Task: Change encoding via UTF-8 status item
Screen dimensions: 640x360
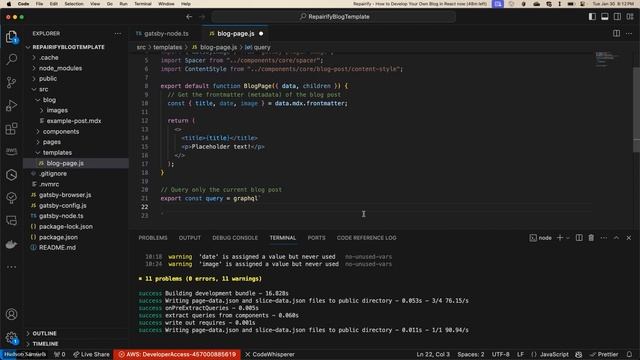Action: 501,354
